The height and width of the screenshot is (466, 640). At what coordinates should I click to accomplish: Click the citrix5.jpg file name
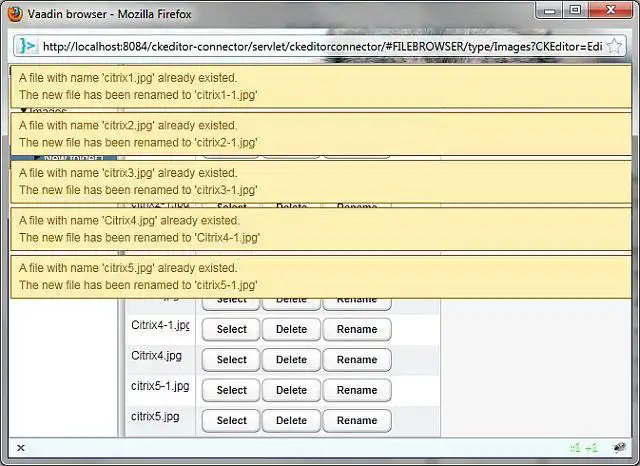[155, 417]
